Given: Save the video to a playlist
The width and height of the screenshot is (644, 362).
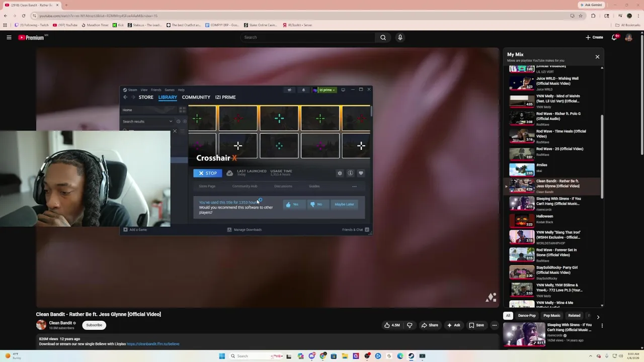Looking at the screenshot, I should click(476, 325).
